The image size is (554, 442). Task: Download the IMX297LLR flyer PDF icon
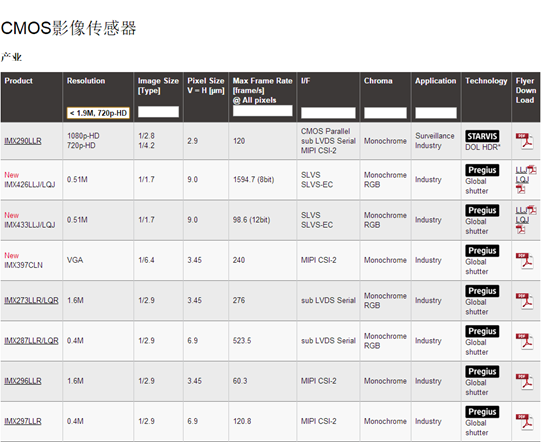[524, 422]
